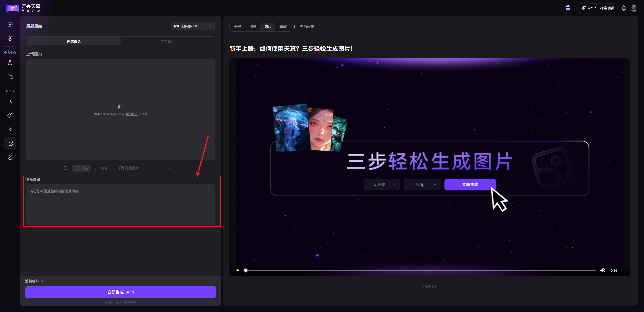Select the AI video generation sidebar icon
The height and width of the screenshot is (312, 644).
(x=10, y=101)
